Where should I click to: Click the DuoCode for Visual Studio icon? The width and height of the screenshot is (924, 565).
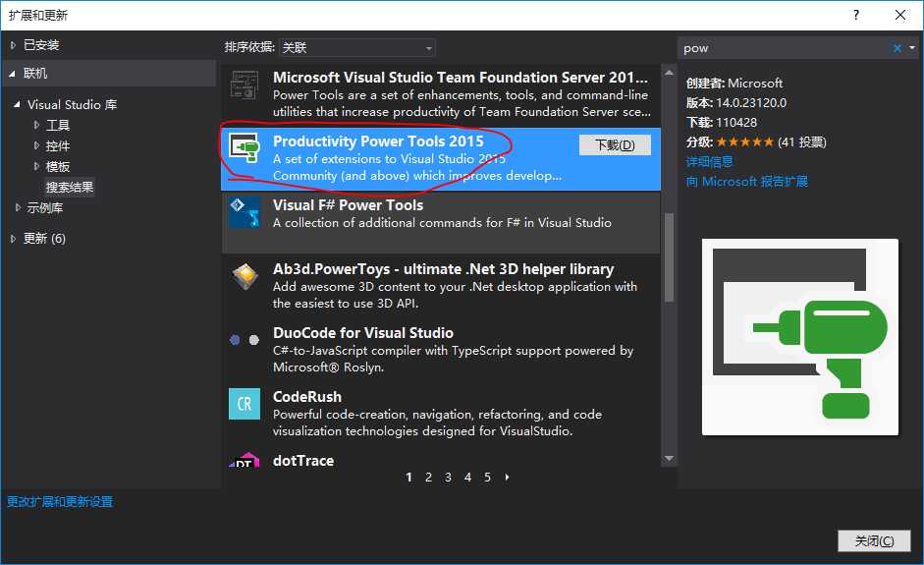tap(244, 340)
